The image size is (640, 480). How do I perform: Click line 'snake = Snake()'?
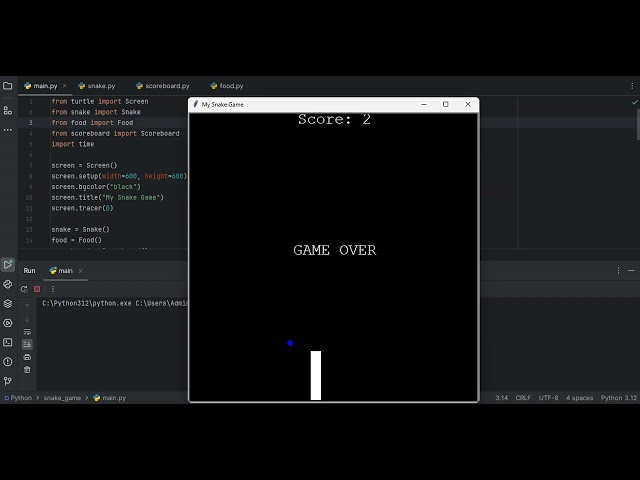[80, 229]
